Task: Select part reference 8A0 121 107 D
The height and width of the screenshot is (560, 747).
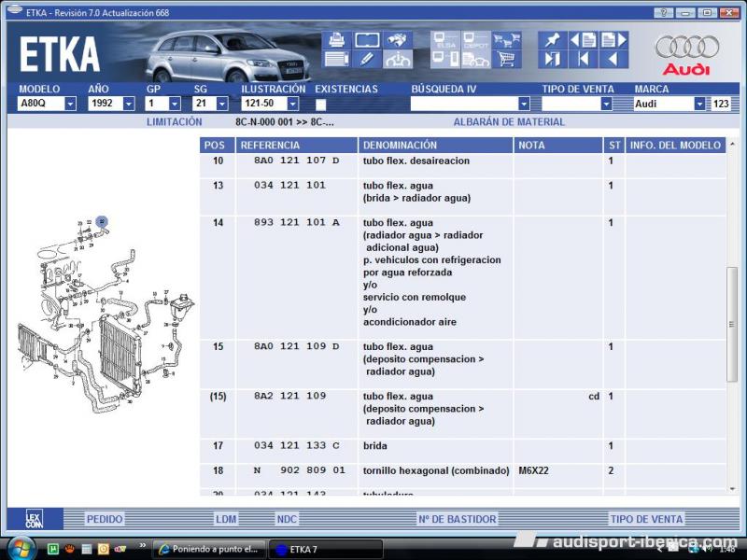Action: pyautogui.click(x=296, y=161)
